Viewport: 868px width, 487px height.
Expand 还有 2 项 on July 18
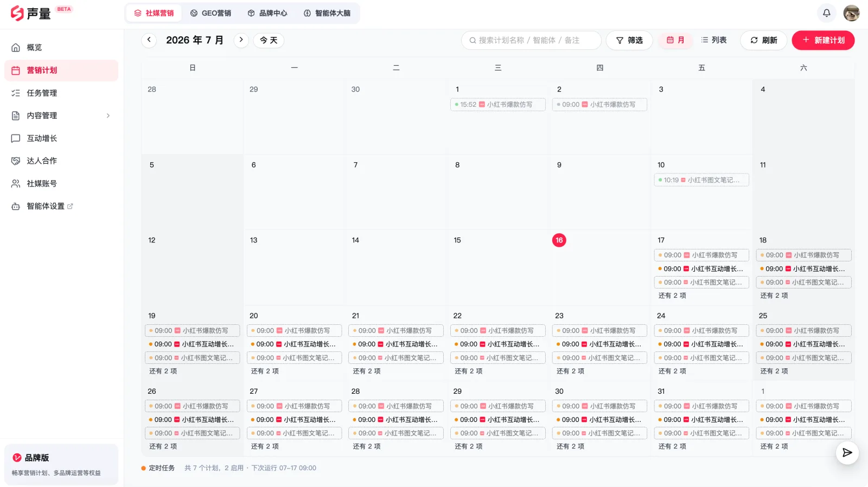[774, 296]
